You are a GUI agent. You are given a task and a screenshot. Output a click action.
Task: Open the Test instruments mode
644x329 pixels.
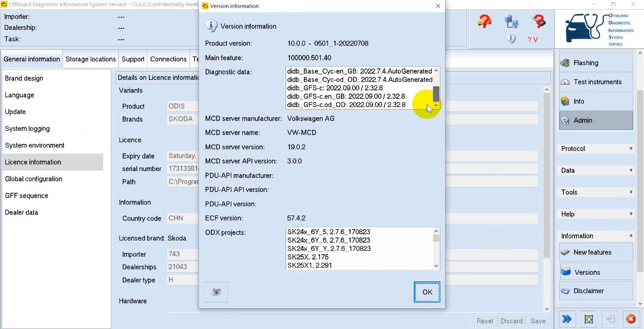[x=596, y=82]
